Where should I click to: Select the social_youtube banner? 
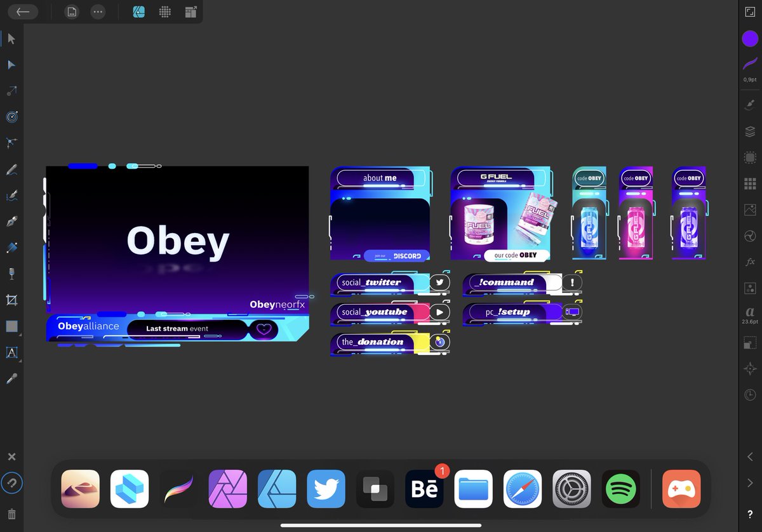[391, 313]
